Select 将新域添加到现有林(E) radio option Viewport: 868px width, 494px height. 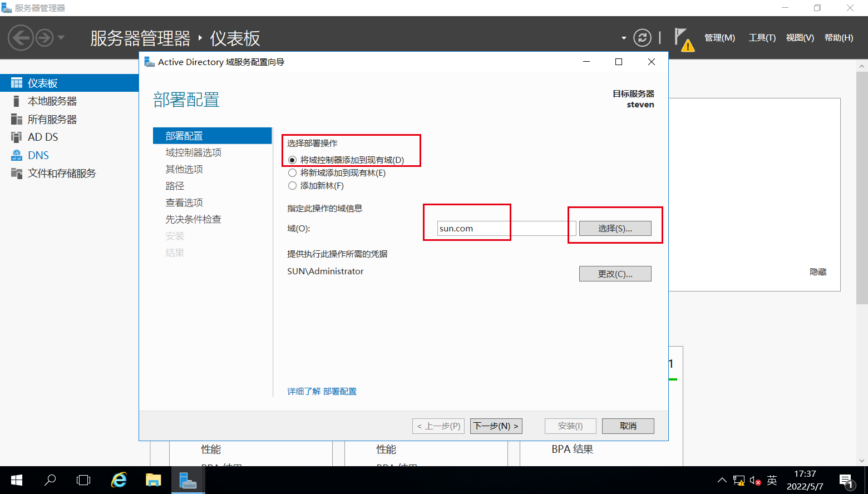tap(337, 172)
